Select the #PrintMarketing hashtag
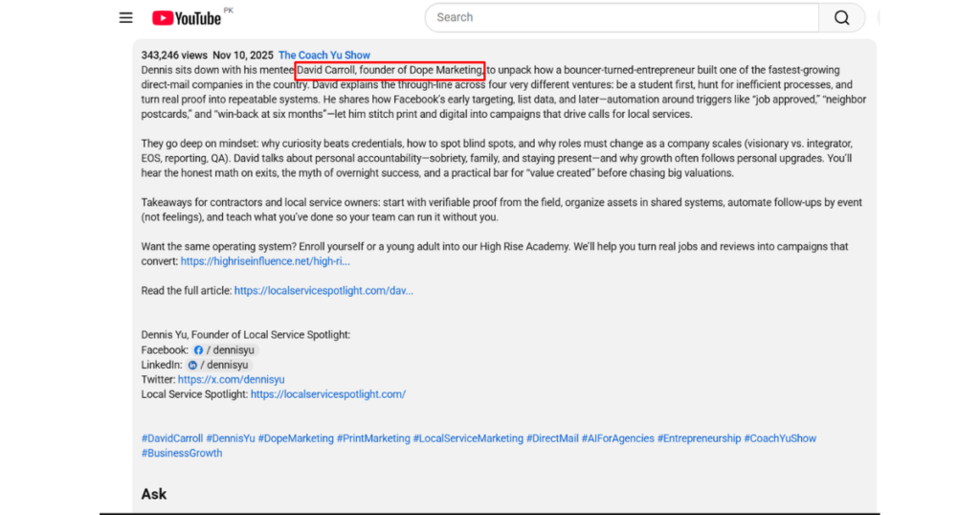Image resolution: width=980 pixels, height=515 pixels. pos(373,438)
